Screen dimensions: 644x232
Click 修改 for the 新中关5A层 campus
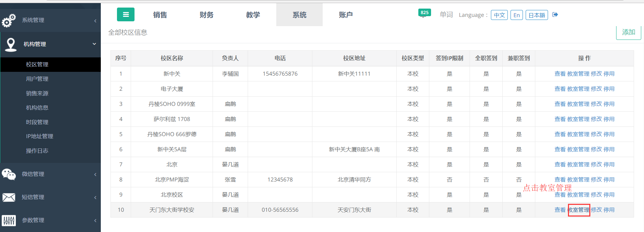click(597, 150)
